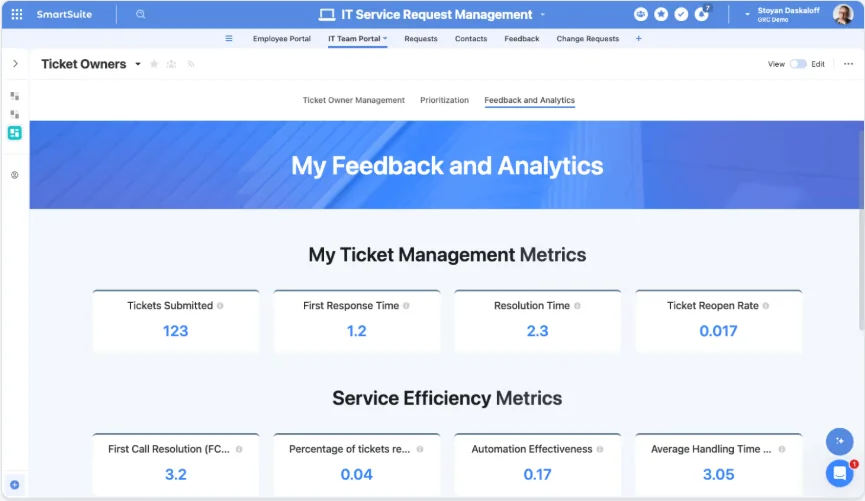Screen dimensions: 865x501
Task: Switch to Change Requests tab
Action: click(588, 39)
